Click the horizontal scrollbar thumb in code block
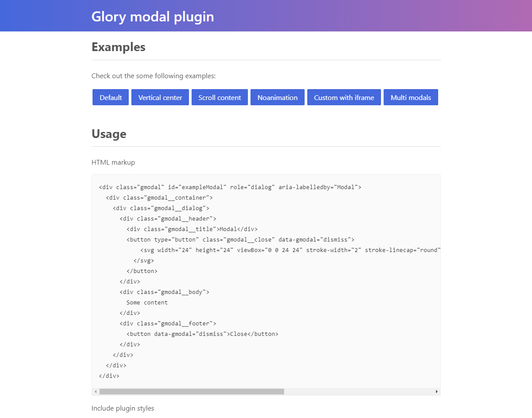This screenshot has height=418, width=532. click(192, 392)
